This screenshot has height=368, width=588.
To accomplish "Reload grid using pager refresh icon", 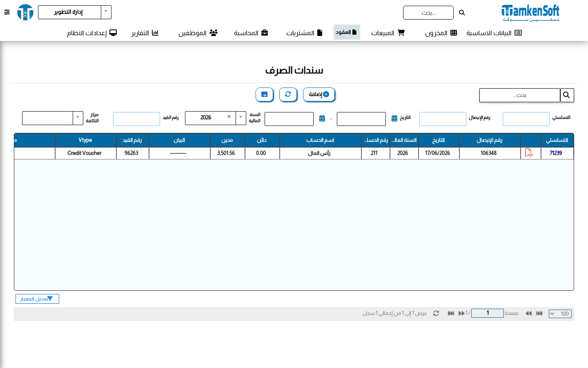I will click(x=436, y=313).
